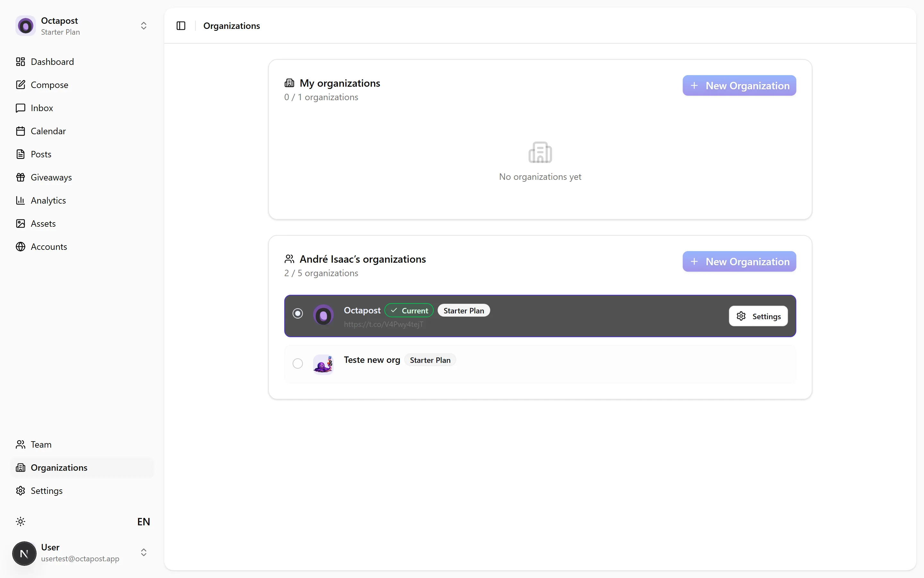Click plus icon in first New Organization button
The width and height of the screenshot is (924, 578).
(x=695, y=86)
